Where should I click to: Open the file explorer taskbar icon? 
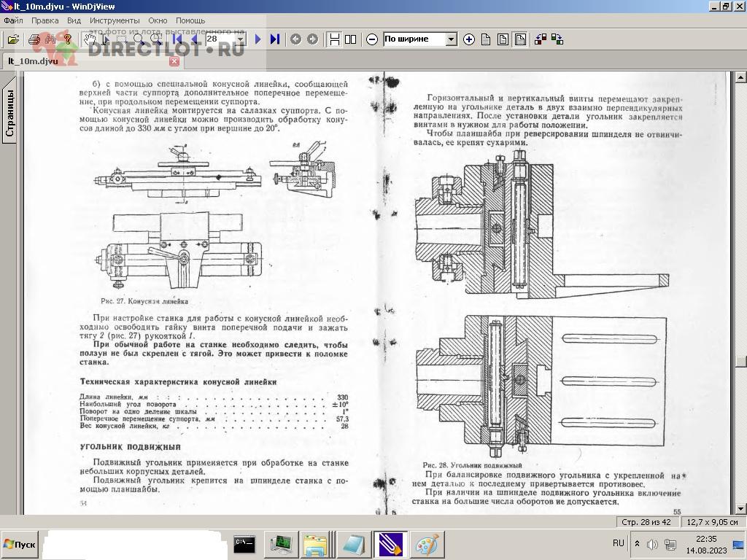click(x=315, y=545)
